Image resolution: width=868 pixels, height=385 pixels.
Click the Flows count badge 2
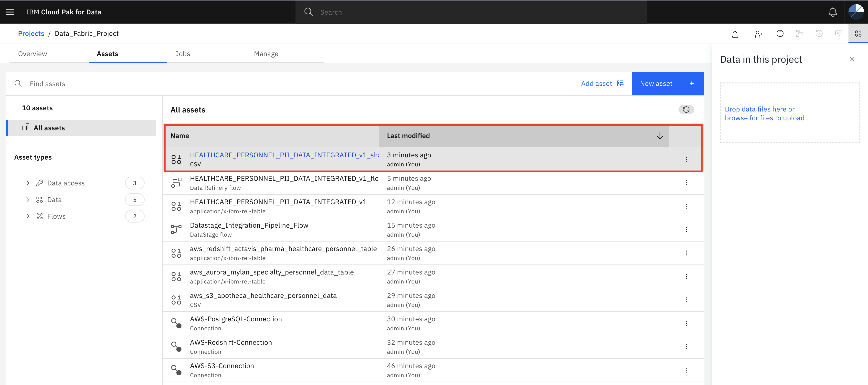pyautogui.click(x=134, y=216)
